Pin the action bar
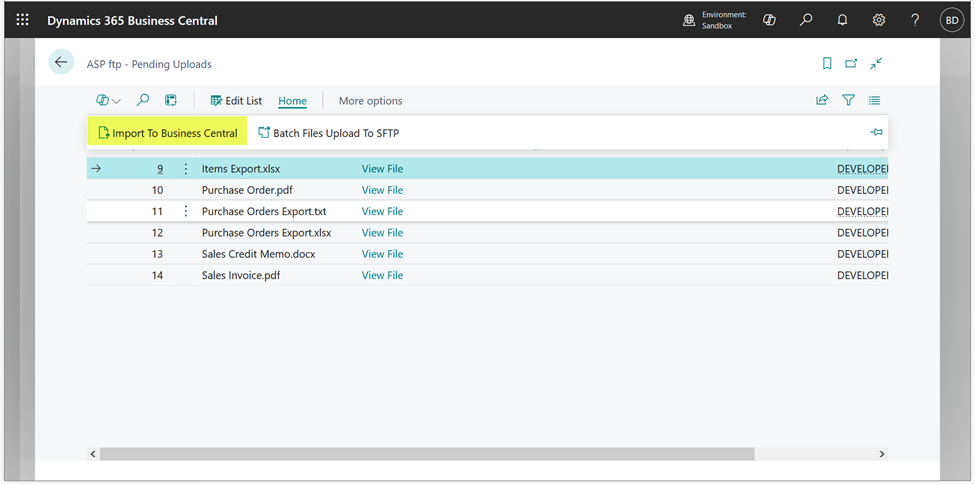 [876, 132]
